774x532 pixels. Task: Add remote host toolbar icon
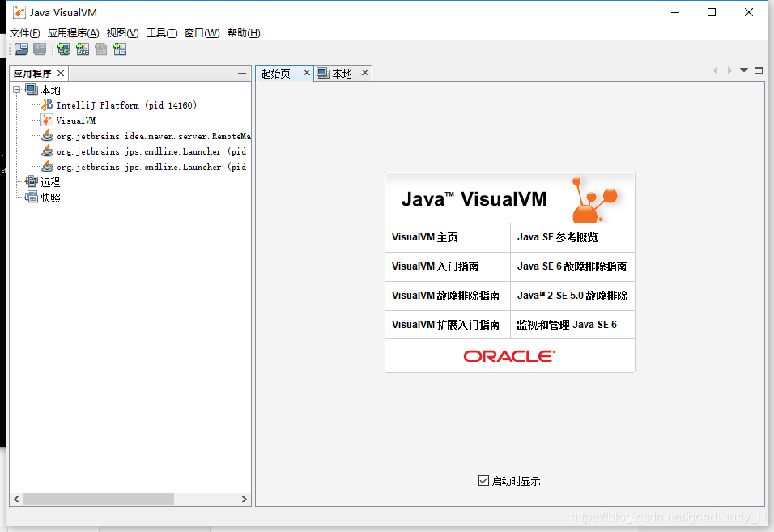pos(64,49)
